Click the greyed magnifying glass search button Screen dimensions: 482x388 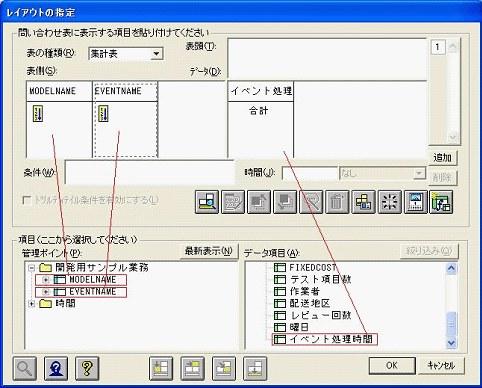(25, 368)
